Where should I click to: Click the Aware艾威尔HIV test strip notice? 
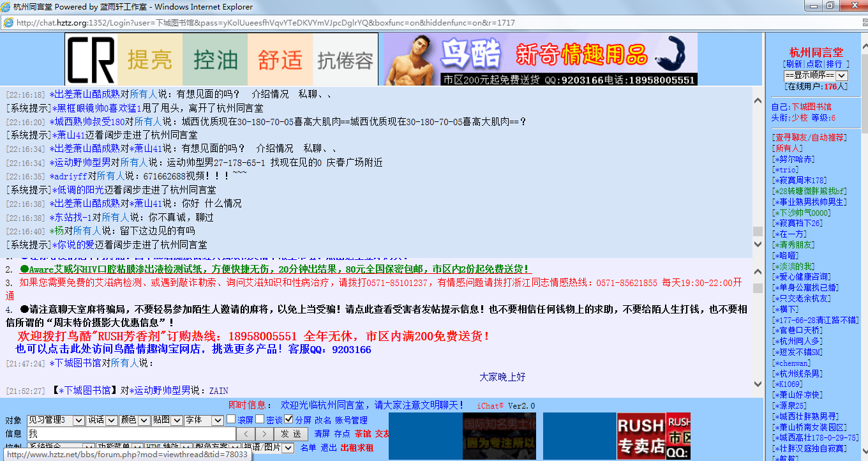click(274, 269)
